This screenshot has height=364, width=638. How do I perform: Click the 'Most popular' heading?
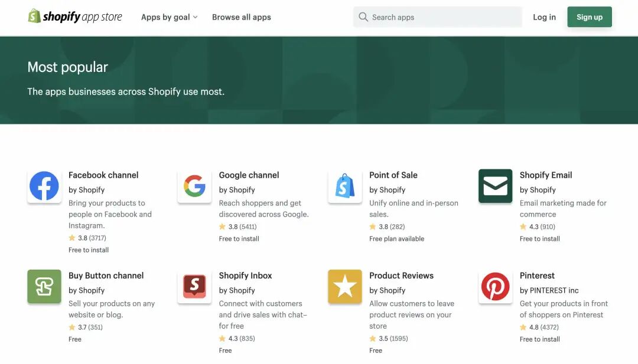click(67, 67)
